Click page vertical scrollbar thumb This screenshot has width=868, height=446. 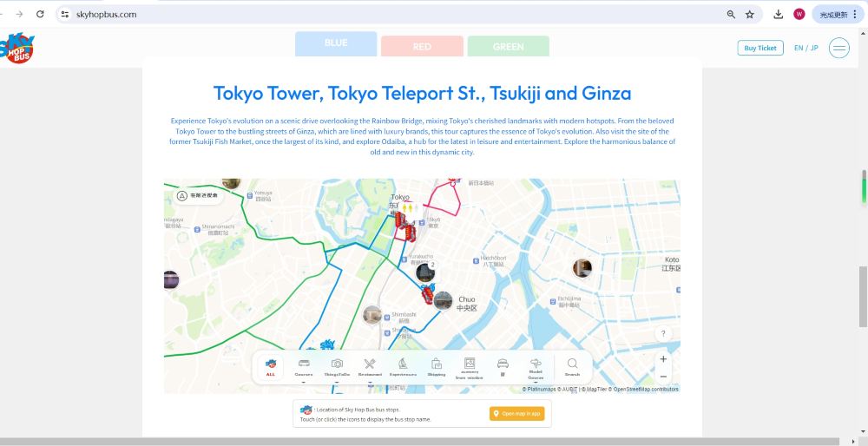coord(863,297)
